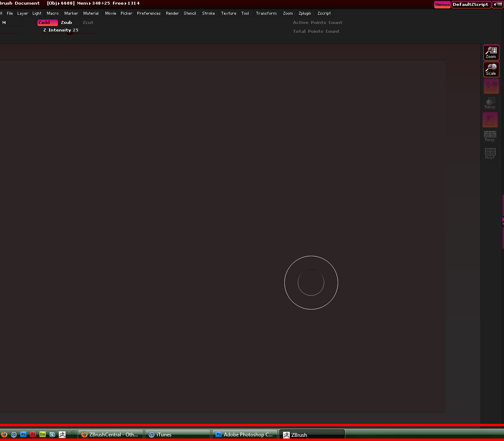Enable Transp mode in the sidebar
The image size is (504, 441).
click(490, 103)
